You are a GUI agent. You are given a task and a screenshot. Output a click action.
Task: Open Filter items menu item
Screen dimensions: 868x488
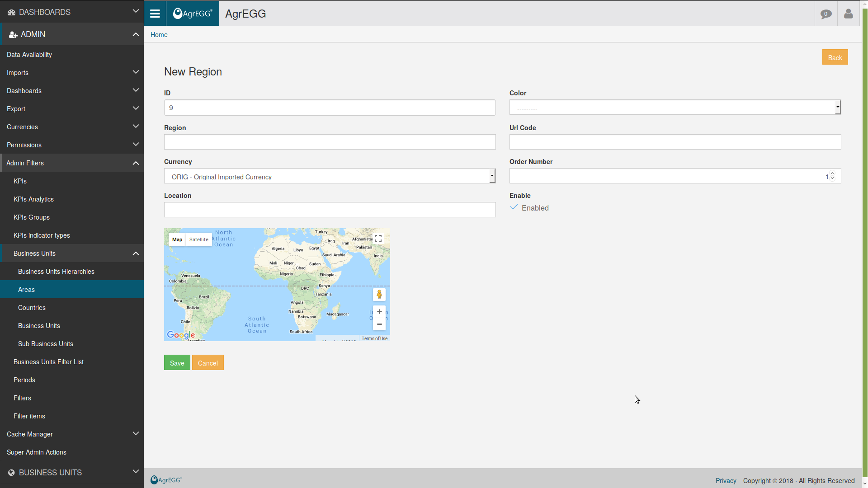pos(72,416)
